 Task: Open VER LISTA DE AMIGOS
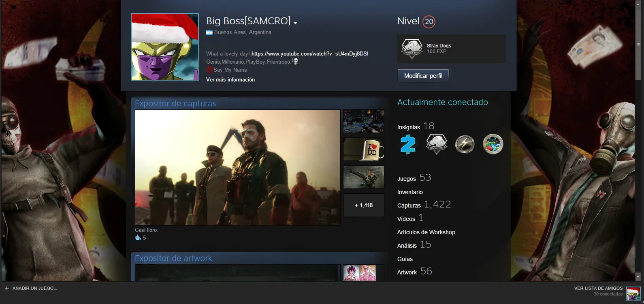click(x=598, y=288)
